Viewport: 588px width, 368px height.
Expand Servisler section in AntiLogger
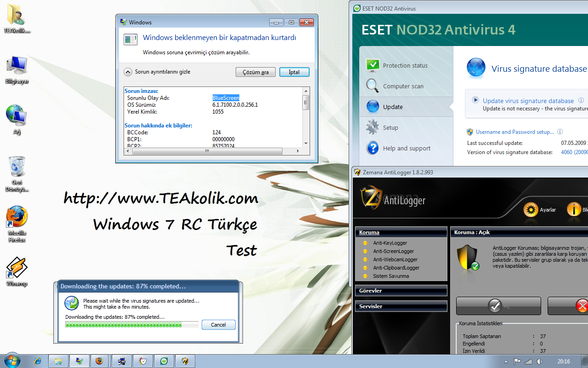coord(401,306)
